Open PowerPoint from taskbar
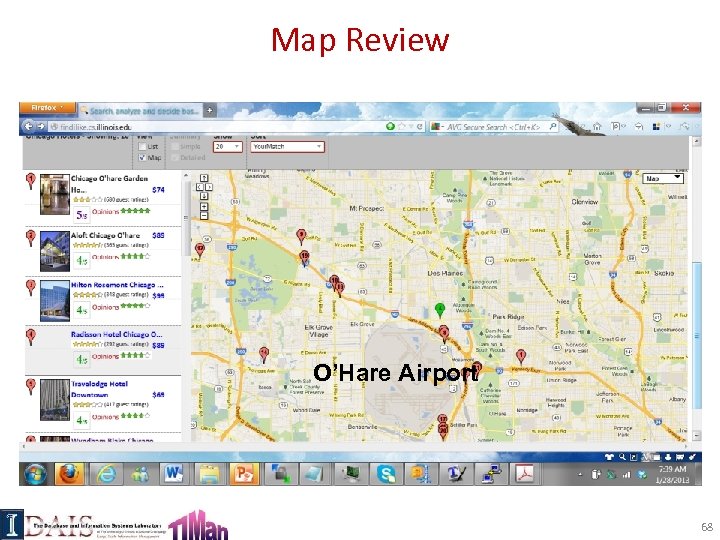The image size is (720, 540). coord(244,474)
